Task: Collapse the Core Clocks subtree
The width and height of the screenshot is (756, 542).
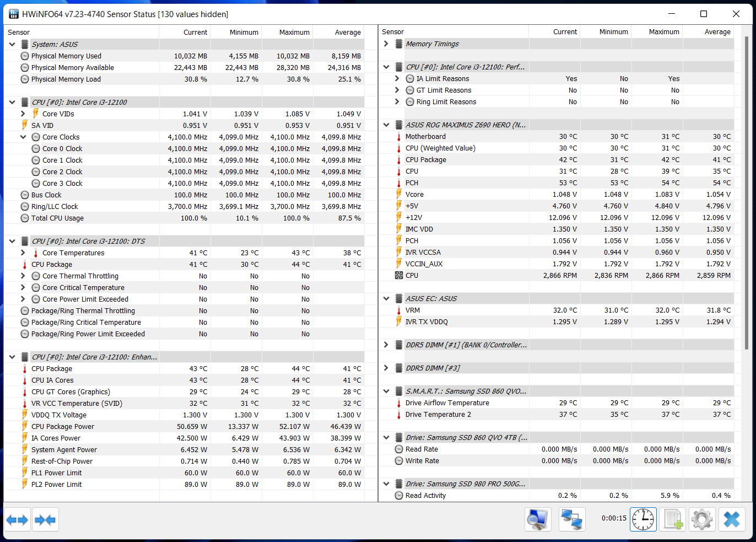Action: (x=23, y=137)
